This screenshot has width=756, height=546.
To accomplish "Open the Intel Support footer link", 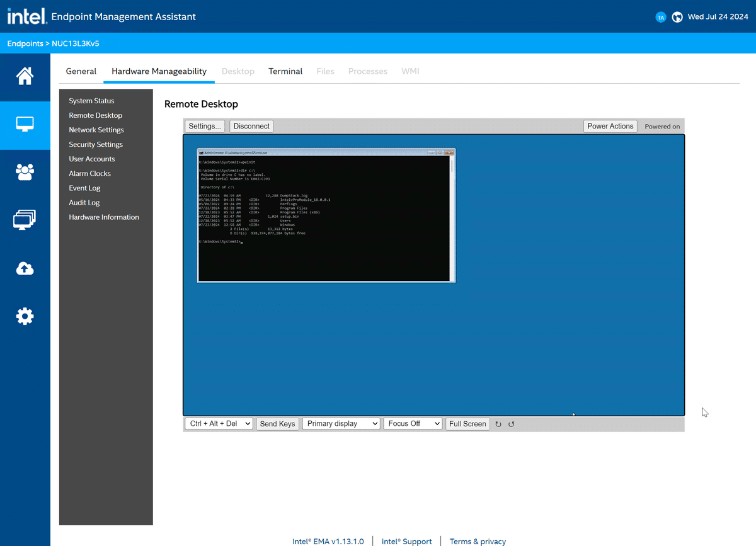I will pyautogui.click(x=407, y=541).
